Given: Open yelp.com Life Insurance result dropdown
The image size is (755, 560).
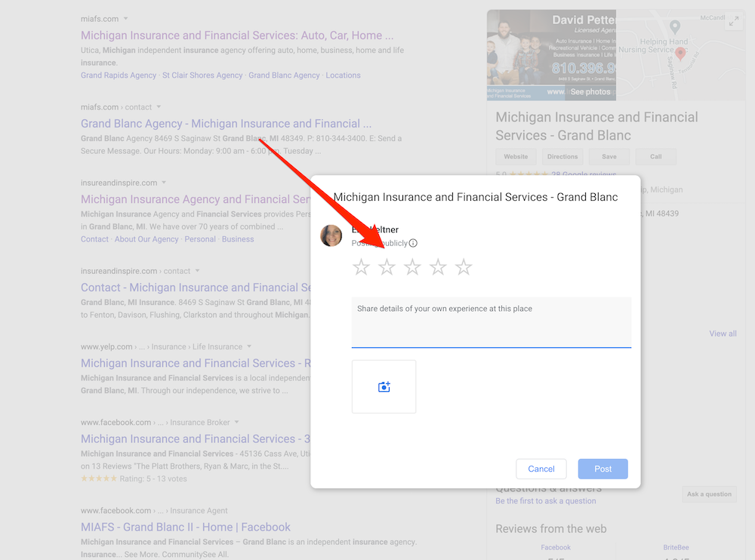Looking at the screenshot, I should click(249, 346).
